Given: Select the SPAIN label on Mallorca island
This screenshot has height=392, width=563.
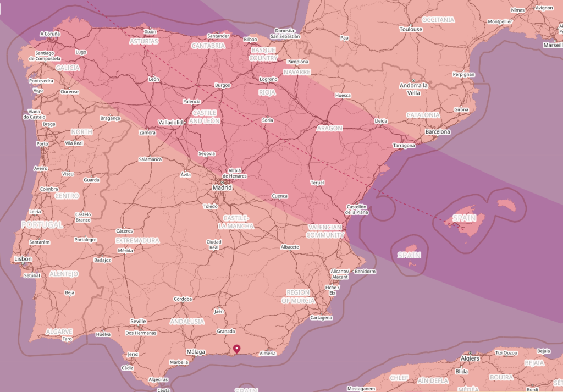Looking at the screenshot, I should 465,218.
